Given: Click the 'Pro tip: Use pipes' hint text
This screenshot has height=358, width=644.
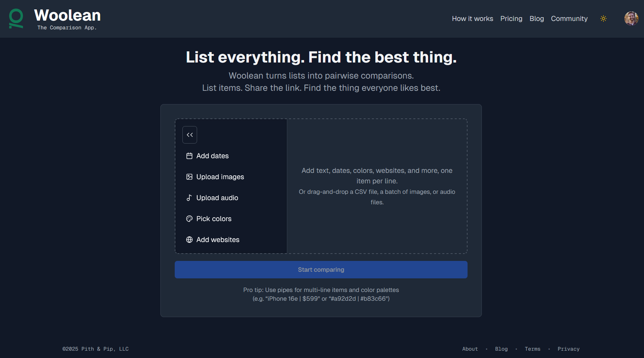Looking at the screenshot, I should point(321,294).
